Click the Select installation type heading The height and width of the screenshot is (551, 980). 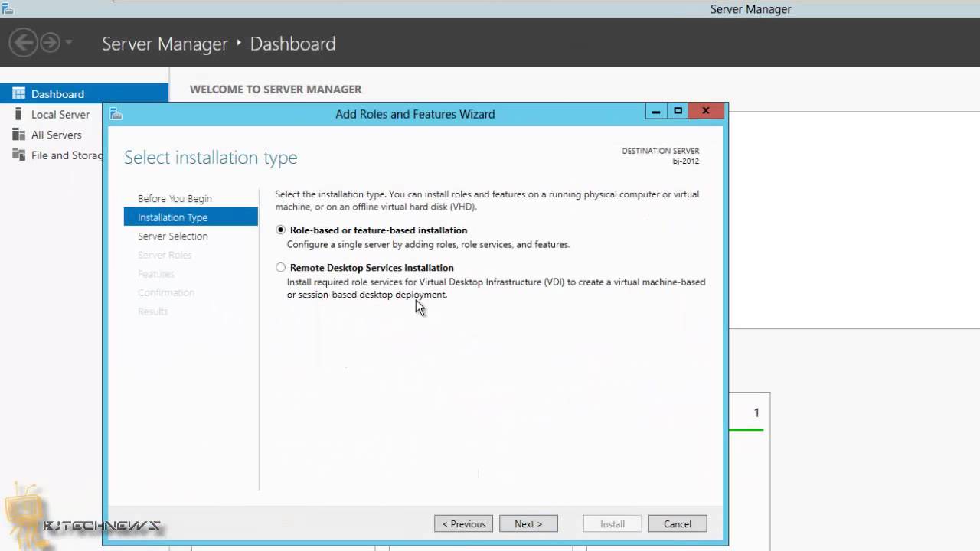211,158
